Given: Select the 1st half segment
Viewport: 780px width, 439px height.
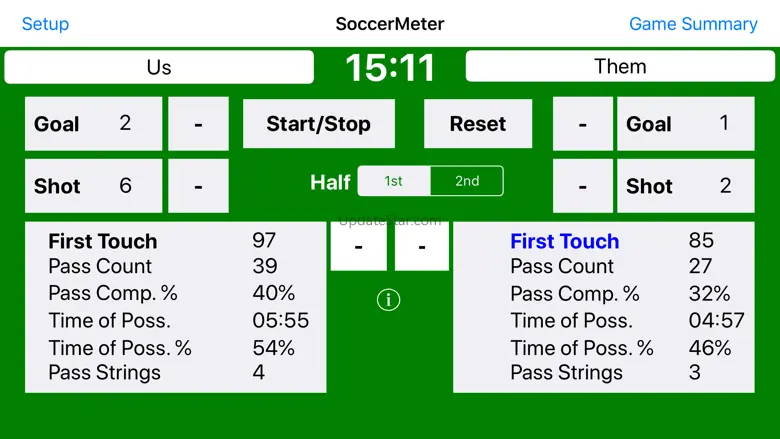Looking at the screenshot, I should point(394,181).
